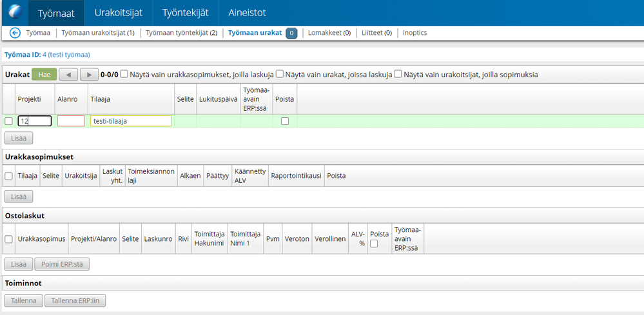Select the Työmaan urakat sub-tab

(255, 33)
